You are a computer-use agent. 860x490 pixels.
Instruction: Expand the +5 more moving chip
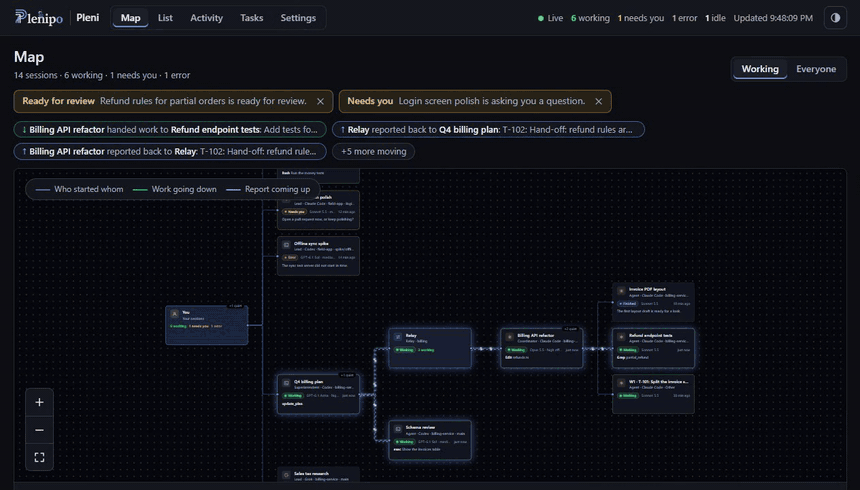click(374, 151)
